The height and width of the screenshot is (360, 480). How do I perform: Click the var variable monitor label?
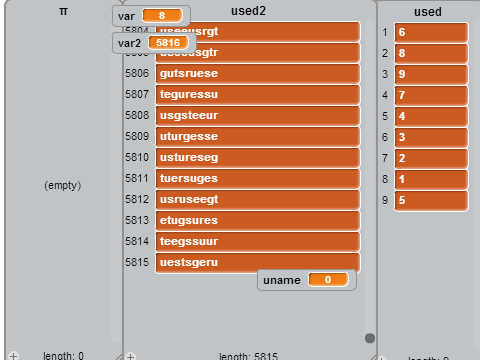point(126,16)
